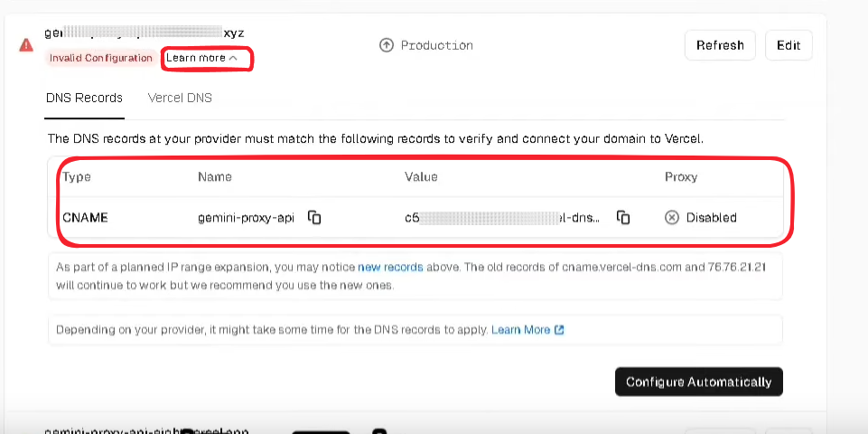Image resolution: width=868 pixels, height=434 pixels.
Task: Click the Disabled proxy X-circle icon
Action: [671, 218]
